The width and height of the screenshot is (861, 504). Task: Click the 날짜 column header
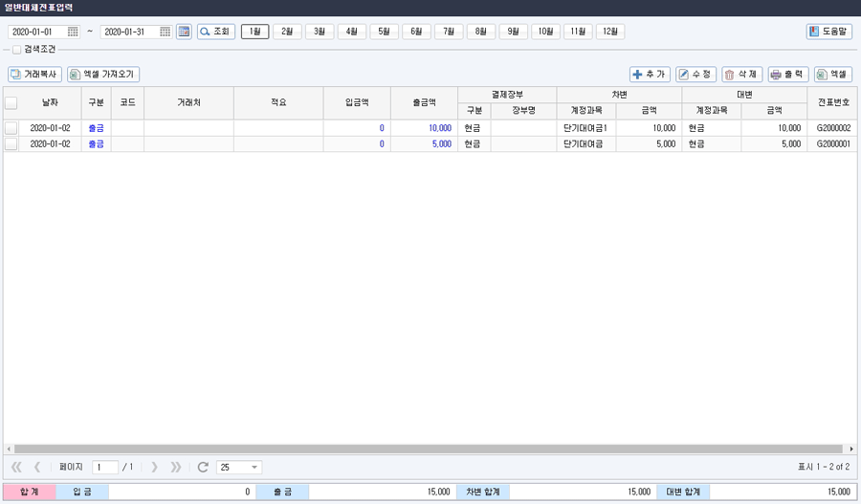(50, 102)
